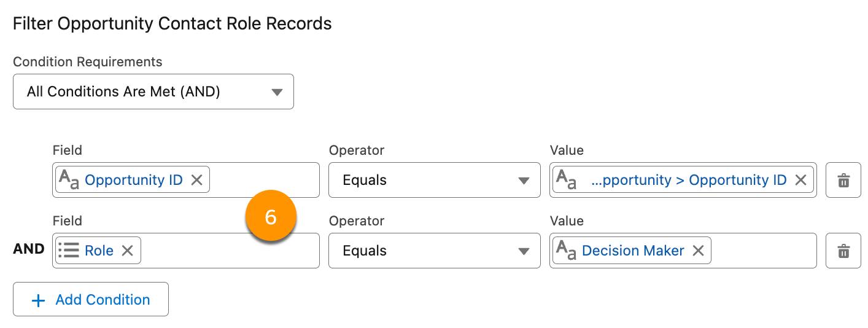Open the Operator dropdown for Opportunity ID
This screenshot has height=328, width=868.
coord(435,180)
